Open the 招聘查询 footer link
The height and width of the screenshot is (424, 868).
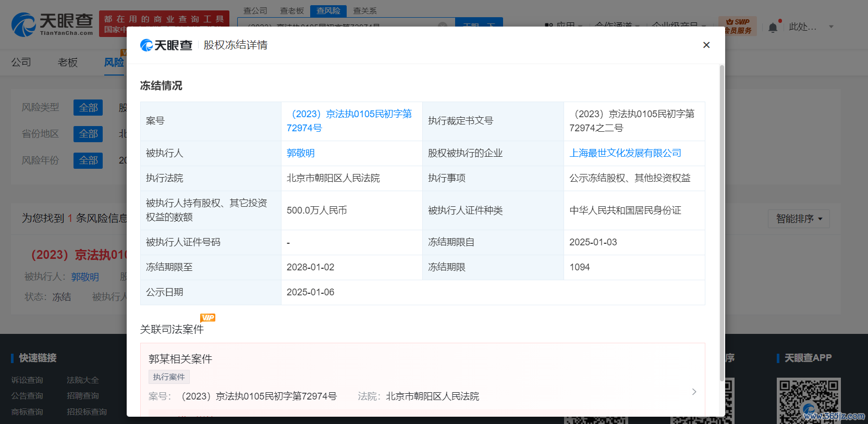(82, 396)
